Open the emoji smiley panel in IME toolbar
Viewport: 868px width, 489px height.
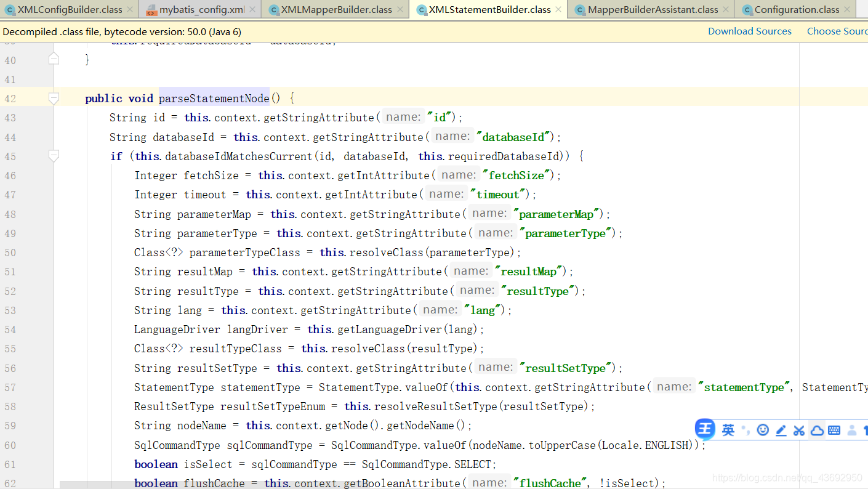[x=763, y=430]
